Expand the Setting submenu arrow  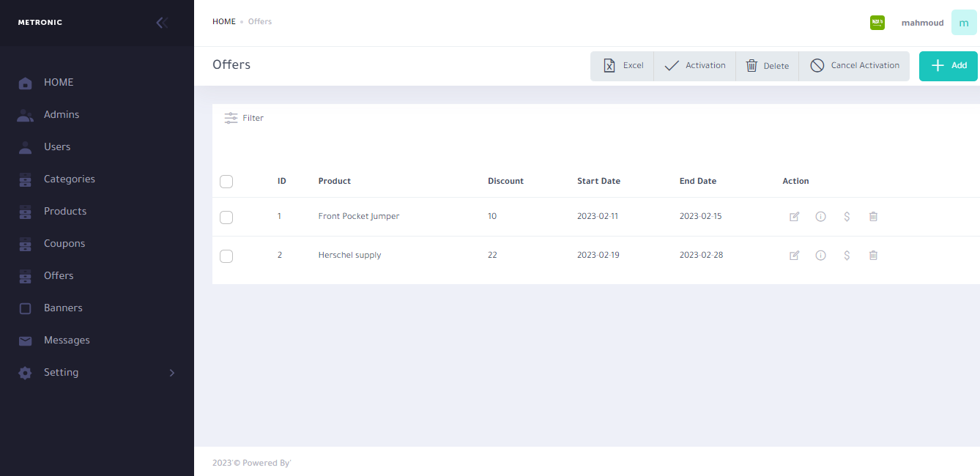pos(172,373)
